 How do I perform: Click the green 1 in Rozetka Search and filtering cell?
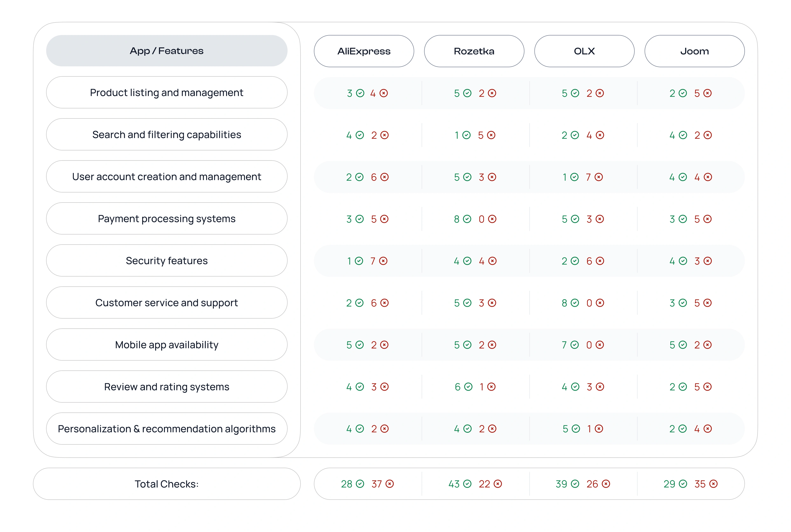coord(457,135)
